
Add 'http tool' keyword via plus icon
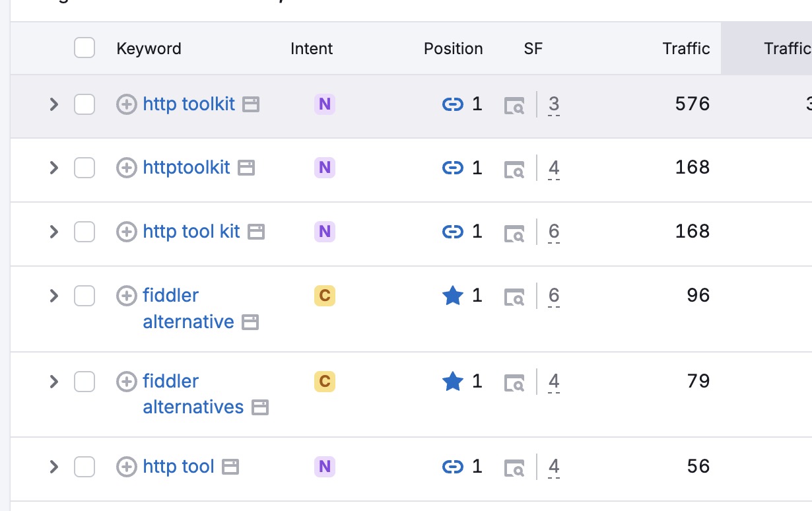point(126,467)
